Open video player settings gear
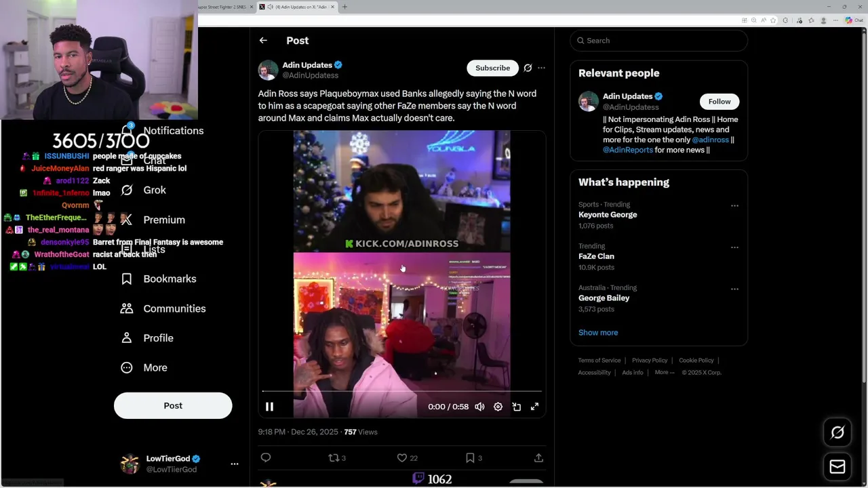Viewport: 868px width, 488px height. (x=498, y=407)
